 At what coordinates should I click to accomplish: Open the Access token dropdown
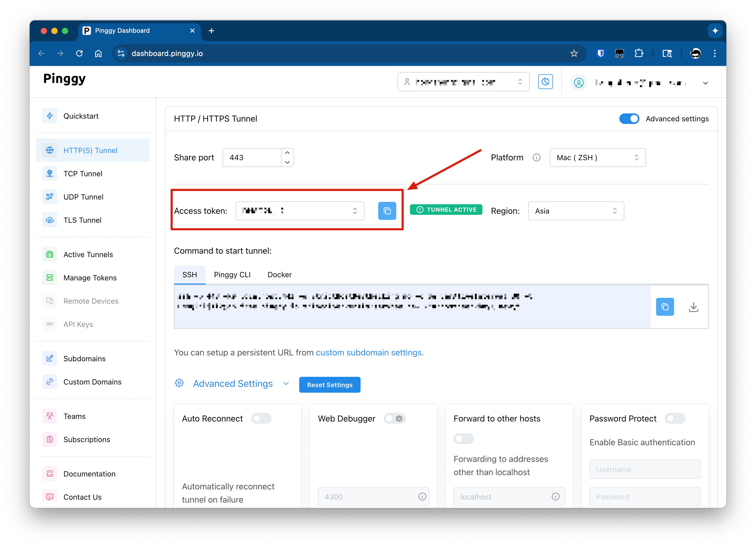point(300,211)
